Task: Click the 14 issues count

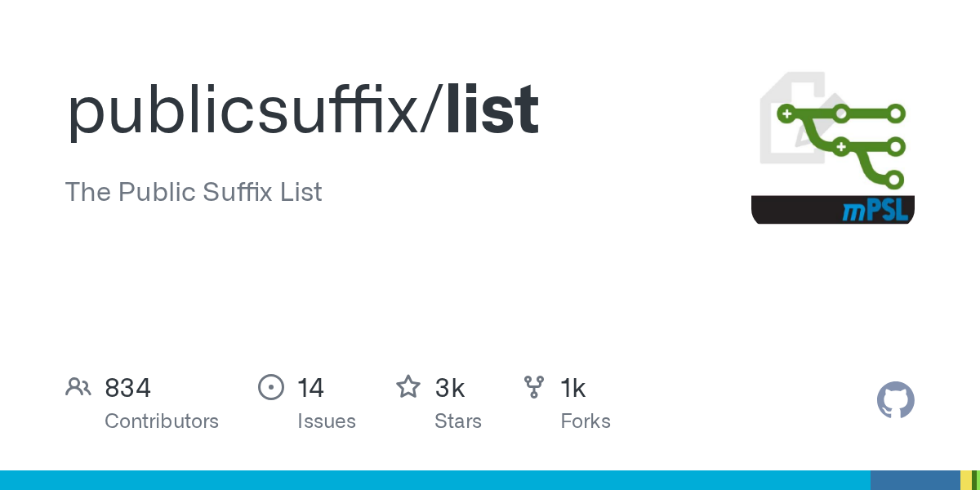Action: coord(310,388)
